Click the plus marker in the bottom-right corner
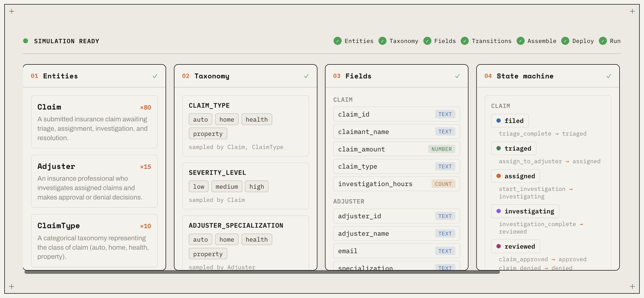Image resolution: width=644 pixels, height=298 pixels. [632, 286]
